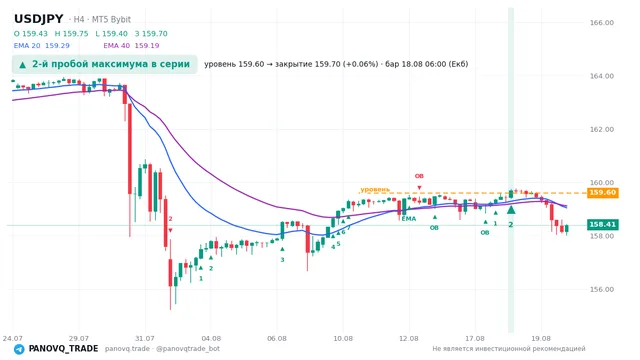Select the open value 'O 159.43'
640x360 pixels.
(x=31, y=33)
